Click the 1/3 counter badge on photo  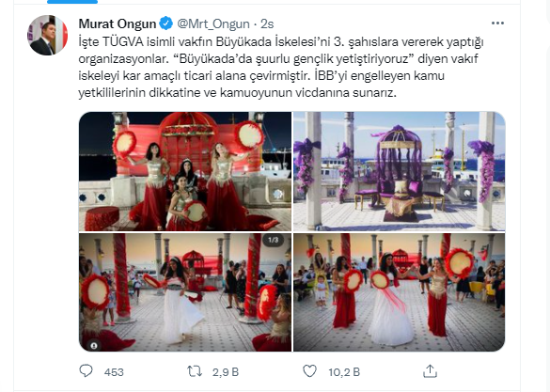coord(274,240)
